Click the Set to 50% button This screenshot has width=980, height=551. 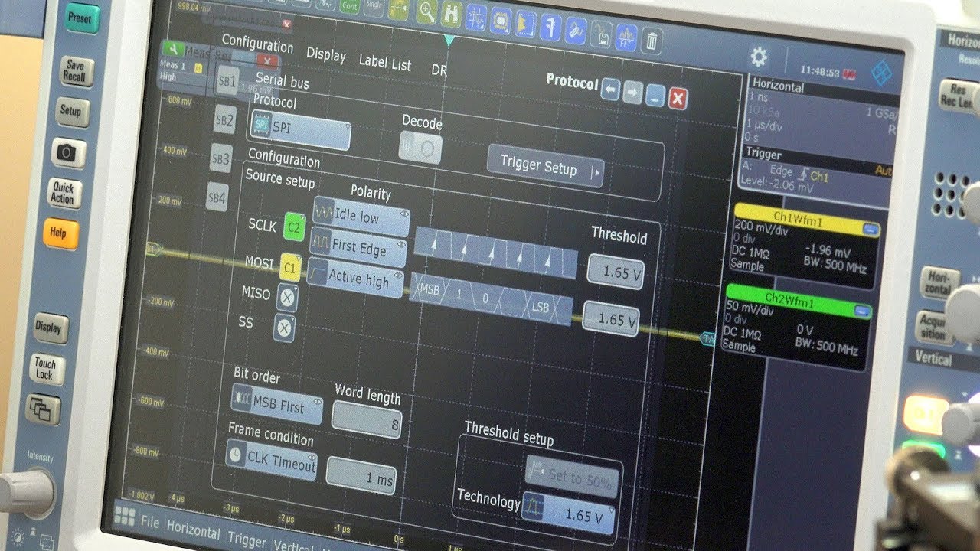(x=571, y=476)
